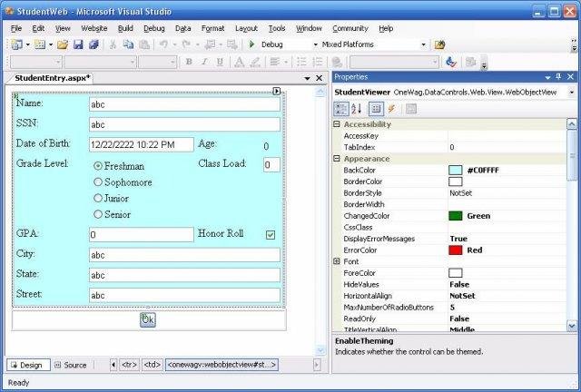This screenshot has height=392, width=581.
Task: Select the Senior radio button
Action: 98,214
